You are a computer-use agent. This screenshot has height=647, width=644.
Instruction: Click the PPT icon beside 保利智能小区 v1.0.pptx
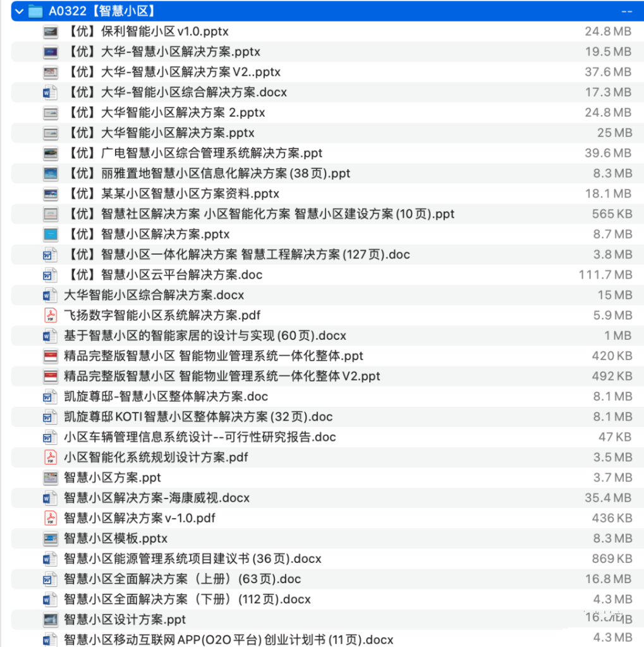[50, 32]
